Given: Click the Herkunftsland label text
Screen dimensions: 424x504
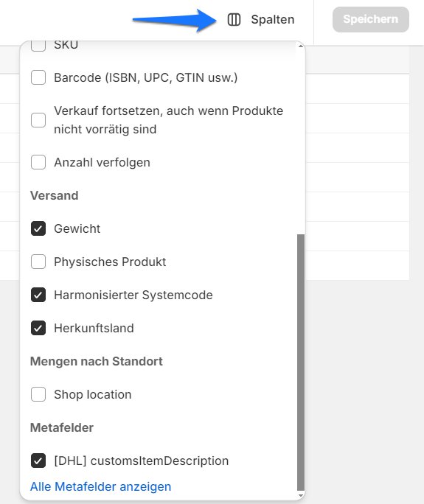Looking at the screenshot, I should (94, 328).
